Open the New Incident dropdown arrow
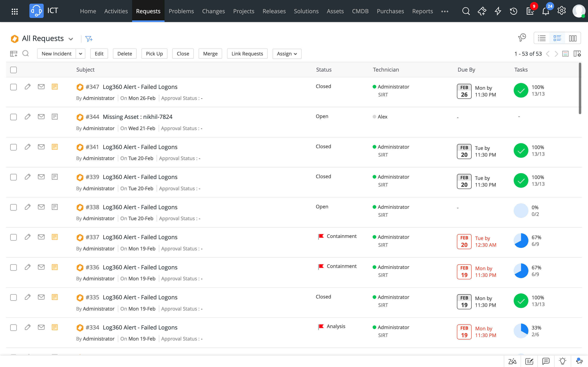The height and width of the screenshot is (367, 588). (x=81, y=54)
